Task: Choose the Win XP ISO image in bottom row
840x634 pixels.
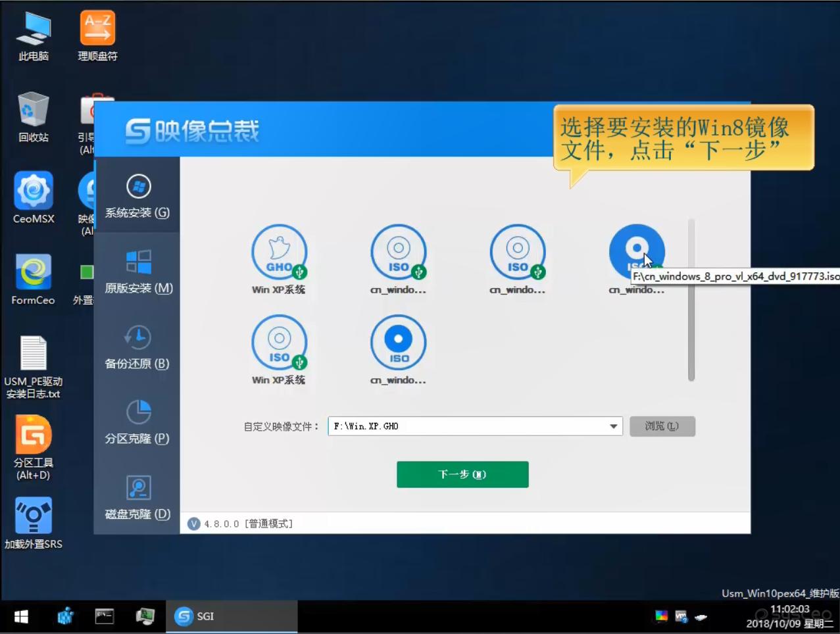Action: [279, 343]
